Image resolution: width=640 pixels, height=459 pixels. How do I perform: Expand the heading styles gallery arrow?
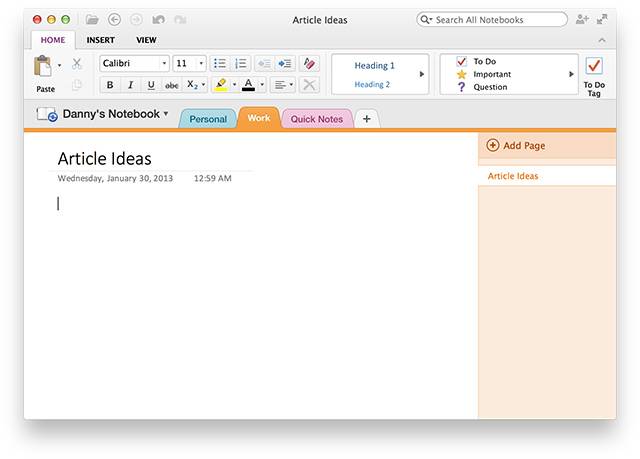[x=422, y=74]
